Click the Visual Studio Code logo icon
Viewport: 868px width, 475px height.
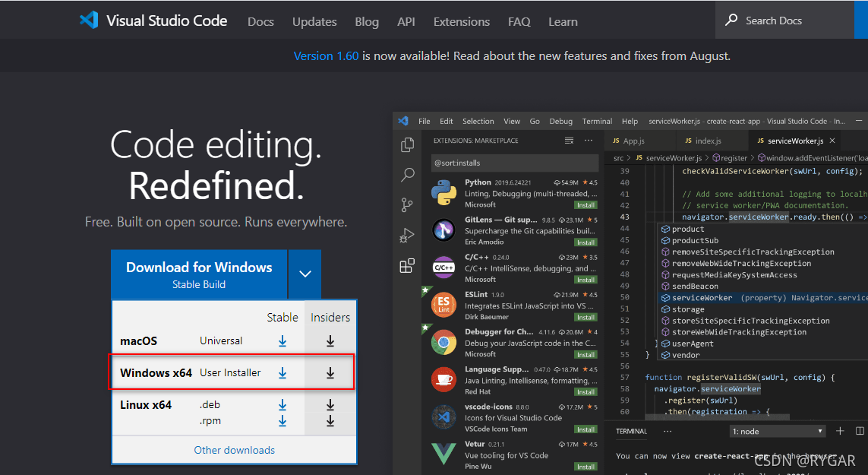point(89,20)
